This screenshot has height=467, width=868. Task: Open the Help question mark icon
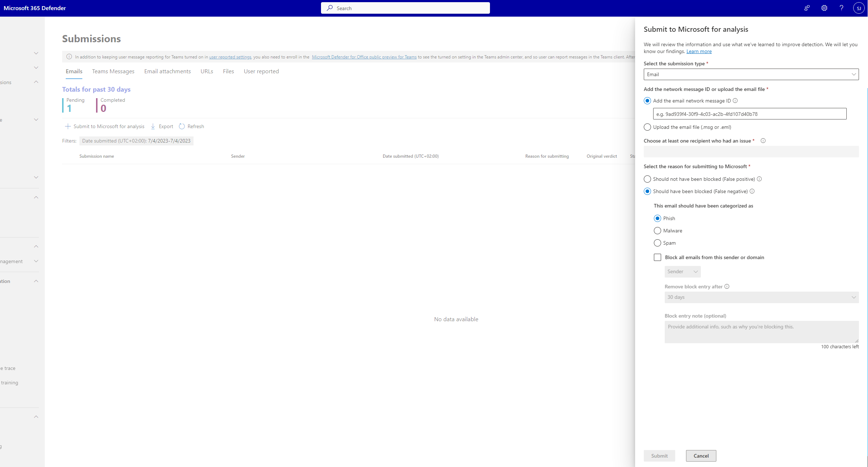[x=842, y=8]
